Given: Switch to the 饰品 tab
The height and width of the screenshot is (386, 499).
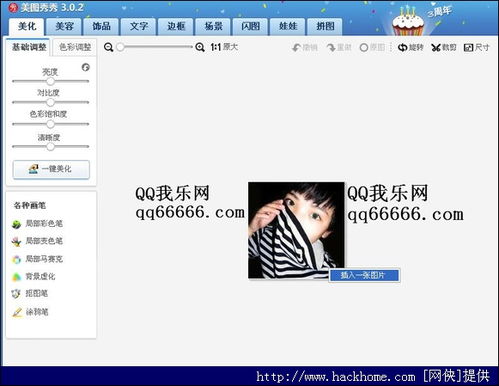Looking at the screenshot, I should [x=101, y=26].
